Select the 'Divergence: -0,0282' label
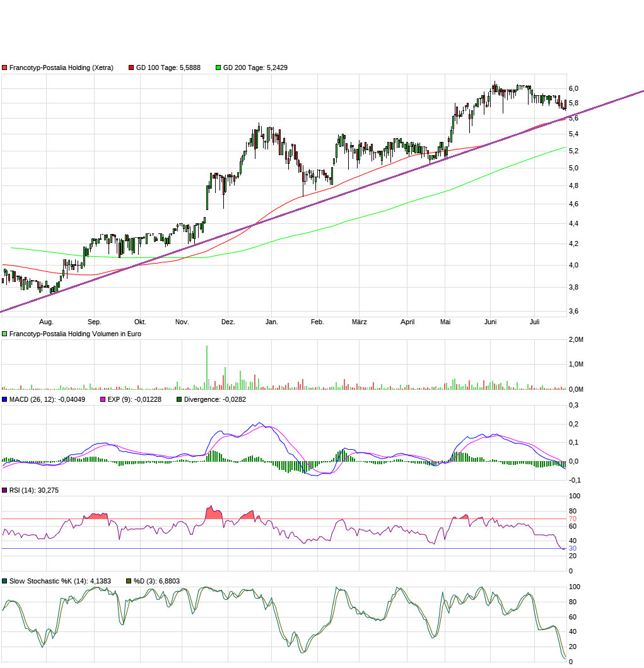 point(214,400)
